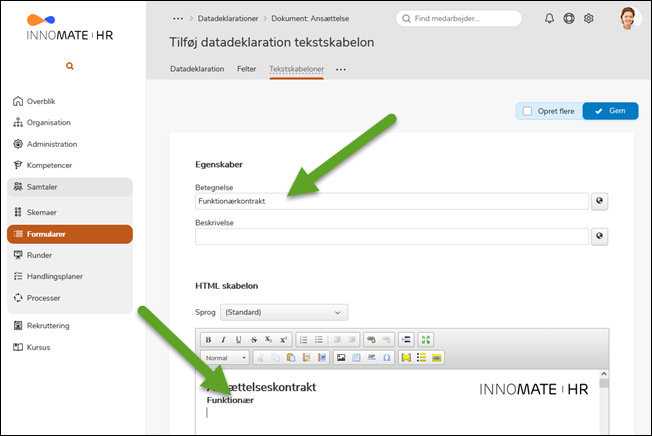Image resolution: width=652 pixels, height=436 pixels.
Task: Expand the breadcrumb ellipsis menu
Action: [x=178, y=18]
